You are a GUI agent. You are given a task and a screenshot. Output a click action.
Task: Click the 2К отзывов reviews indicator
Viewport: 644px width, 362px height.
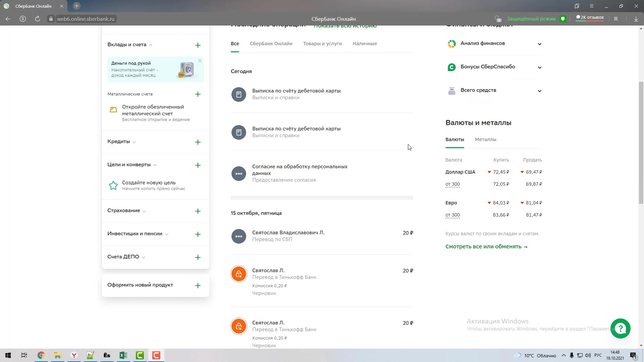[x=590, y=18]
